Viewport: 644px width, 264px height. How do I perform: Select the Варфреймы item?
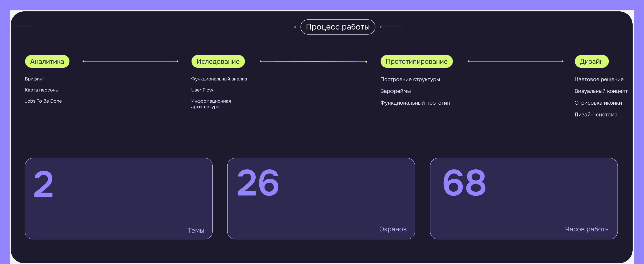point(396,91)
